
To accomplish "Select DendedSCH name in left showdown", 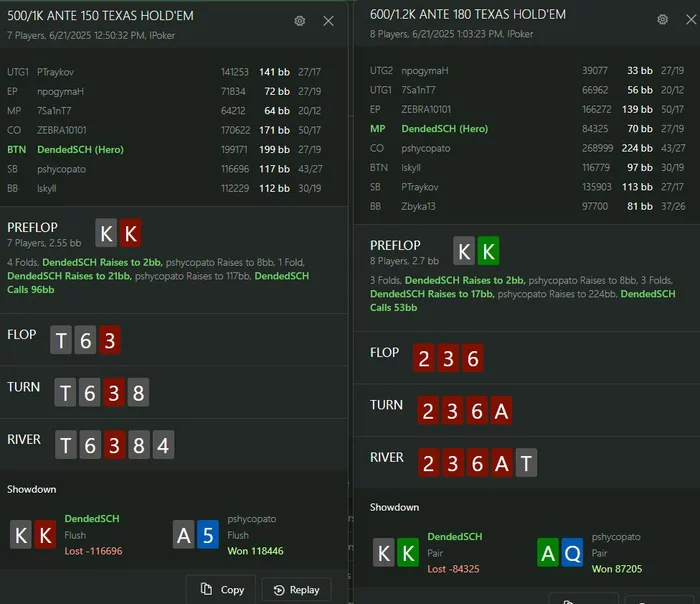I will pyautogui.click(x=92, y=519).
